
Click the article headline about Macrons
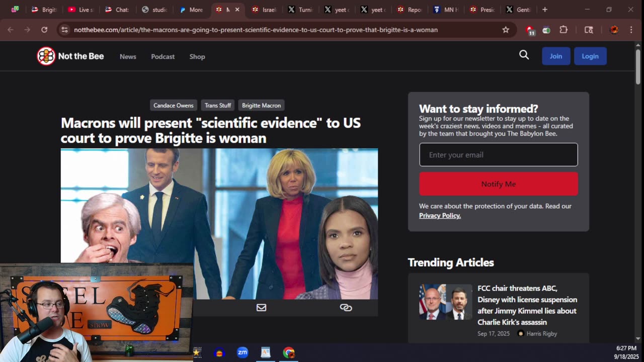point(211,130)
